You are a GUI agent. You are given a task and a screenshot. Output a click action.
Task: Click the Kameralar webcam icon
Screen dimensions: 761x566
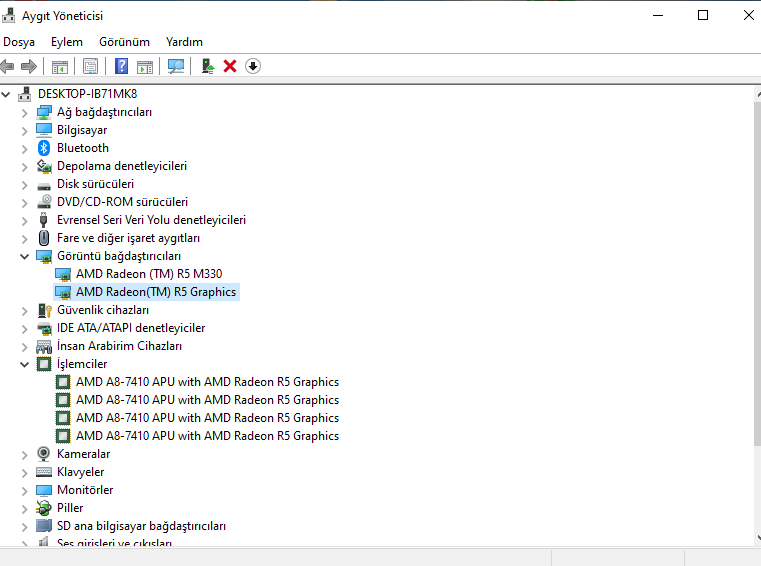[44, 454]
